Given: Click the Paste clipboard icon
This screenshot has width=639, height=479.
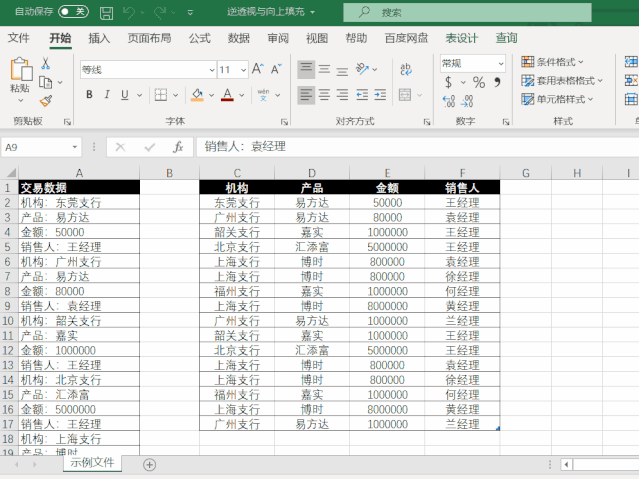Looking at the screenshot, I should point(21,68).
